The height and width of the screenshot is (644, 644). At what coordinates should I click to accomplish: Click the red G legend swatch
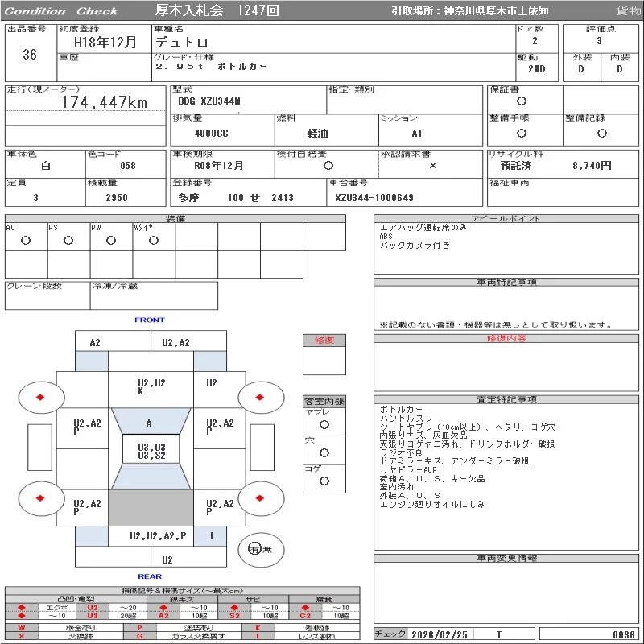tap(139, 636)
